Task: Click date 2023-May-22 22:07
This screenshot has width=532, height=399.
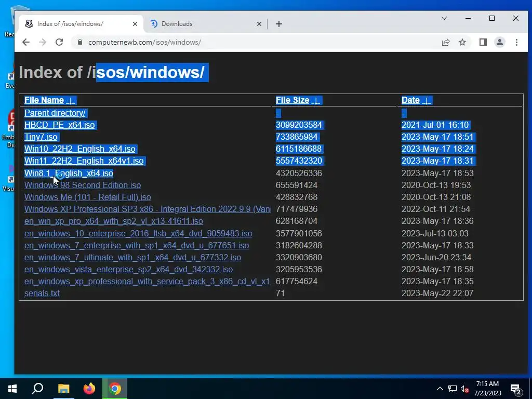Action: (x=437, y=293)
